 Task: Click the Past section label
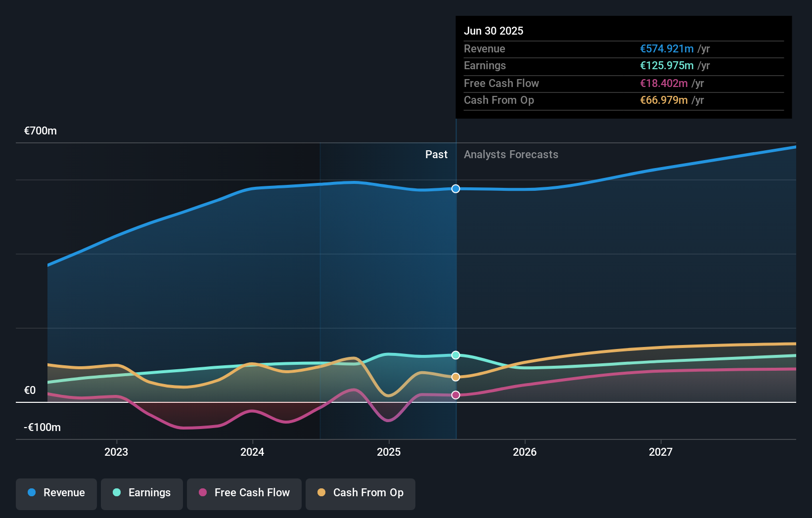(x=436, y=155)
